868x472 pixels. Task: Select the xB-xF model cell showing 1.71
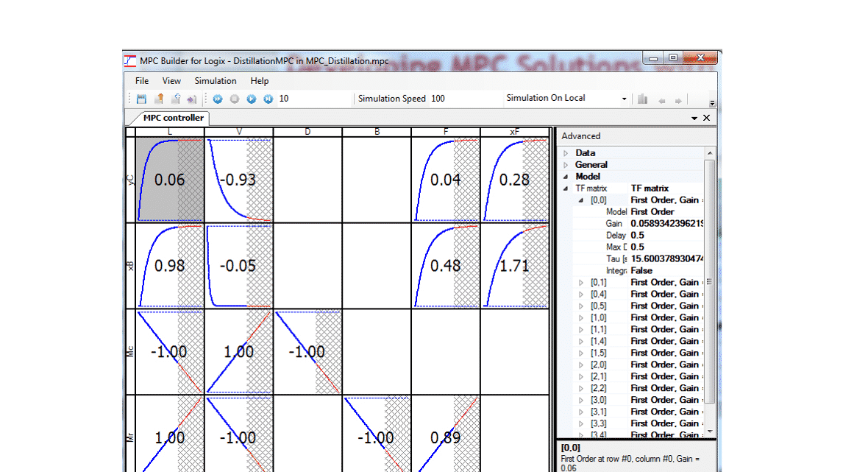(514, 265)
